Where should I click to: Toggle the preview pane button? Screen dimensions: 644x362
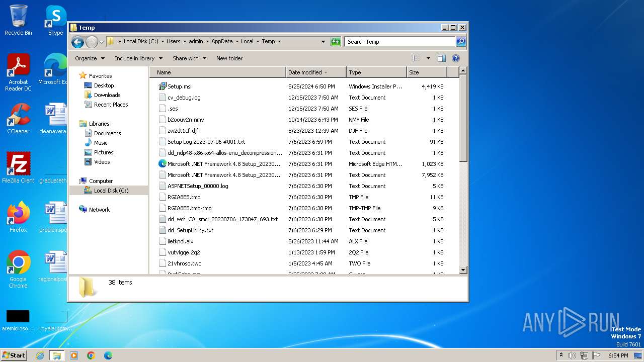(441, 58)
